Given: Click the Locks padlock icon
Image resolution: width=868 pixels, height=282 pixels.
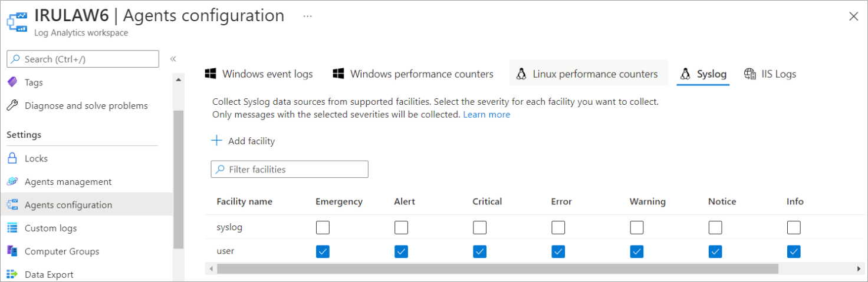Looking at the screenshot, I should (x=12, y=158).
